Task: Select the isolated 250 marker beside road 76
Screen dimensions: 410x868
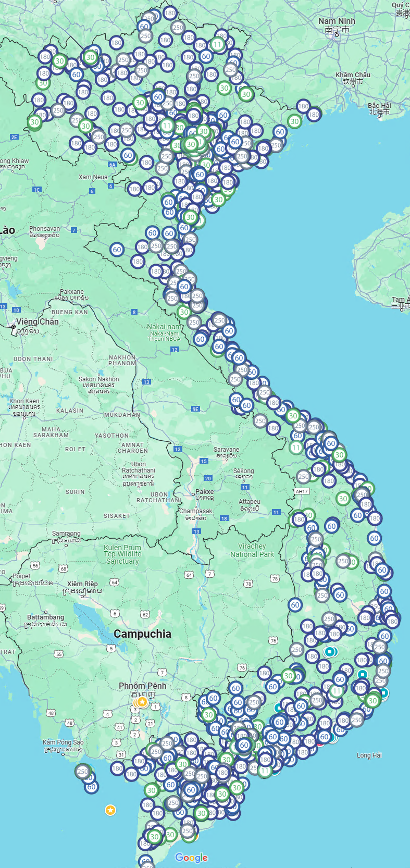Action: coord(297,650)
